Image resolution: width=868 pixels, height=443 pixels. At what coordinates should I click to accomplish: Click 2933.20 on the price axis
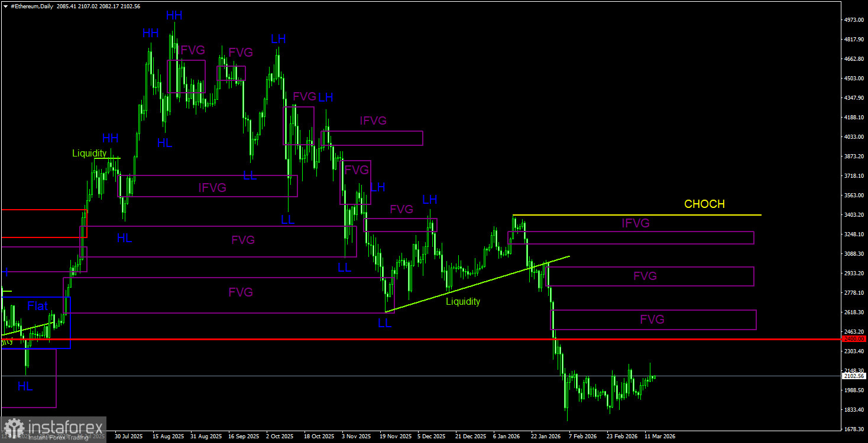[x=854, y=273]
